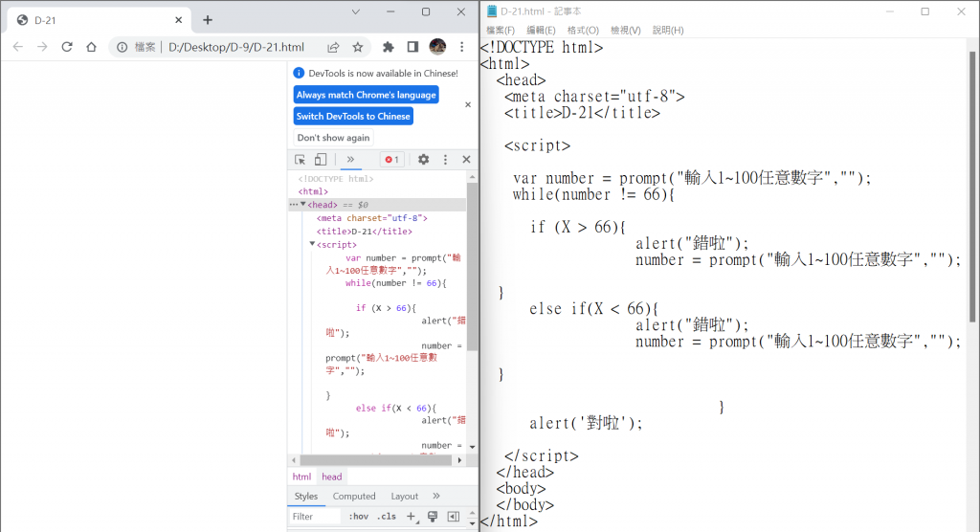Open Notepad 編輯(E) menu

(x=541, y=30)
